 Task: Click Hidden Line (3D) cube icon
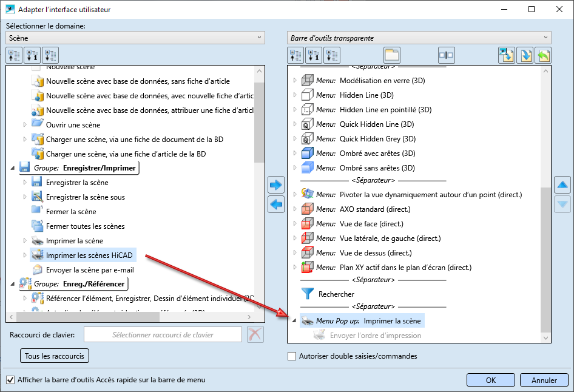tap(308, 95)
